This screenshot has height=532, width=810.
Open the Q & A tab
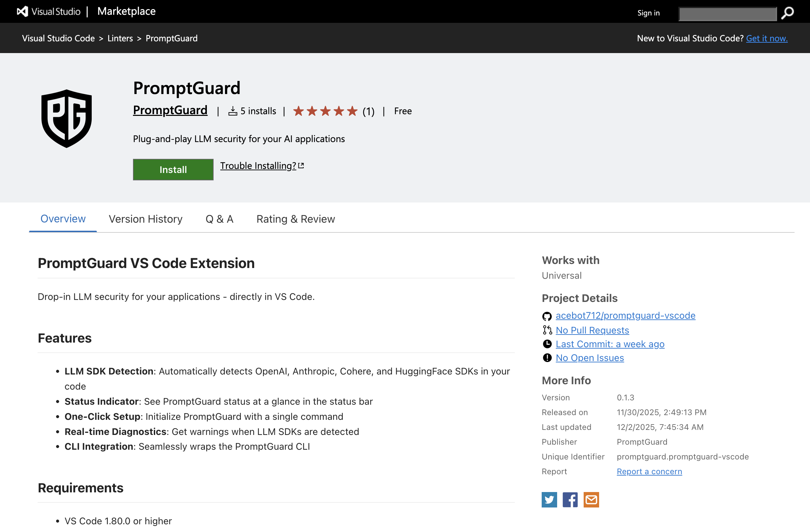(x=220, y=219)
